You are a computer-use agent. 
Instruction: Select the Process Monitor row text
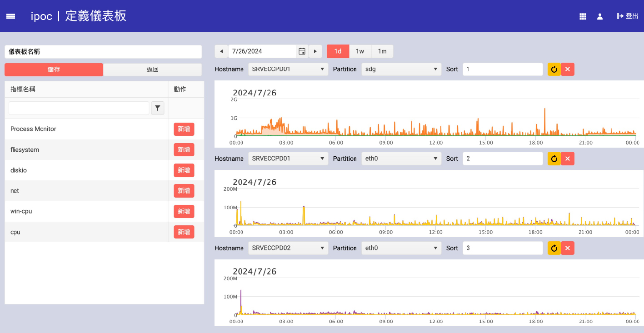click(x=33, y=129)
